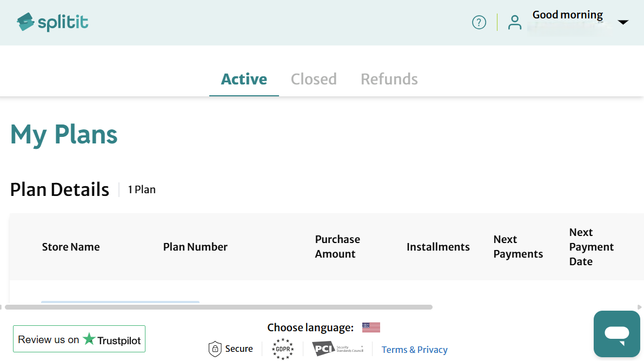This screenshot has width=644, height=361.
Task: Switch to the Closed tab
Action: tap(314, 79)
